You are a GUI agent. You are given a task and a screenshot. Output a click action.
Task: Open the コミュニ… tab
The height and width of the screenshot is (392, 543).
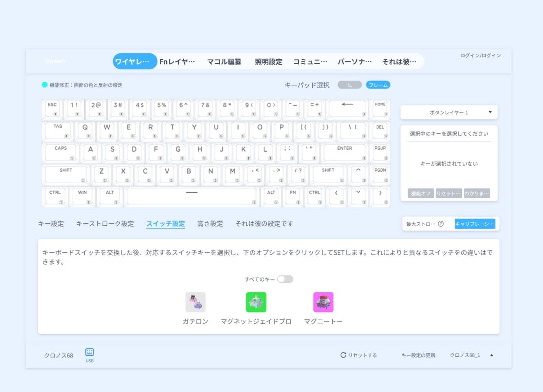pyautogui.click(x=310, y=62)
